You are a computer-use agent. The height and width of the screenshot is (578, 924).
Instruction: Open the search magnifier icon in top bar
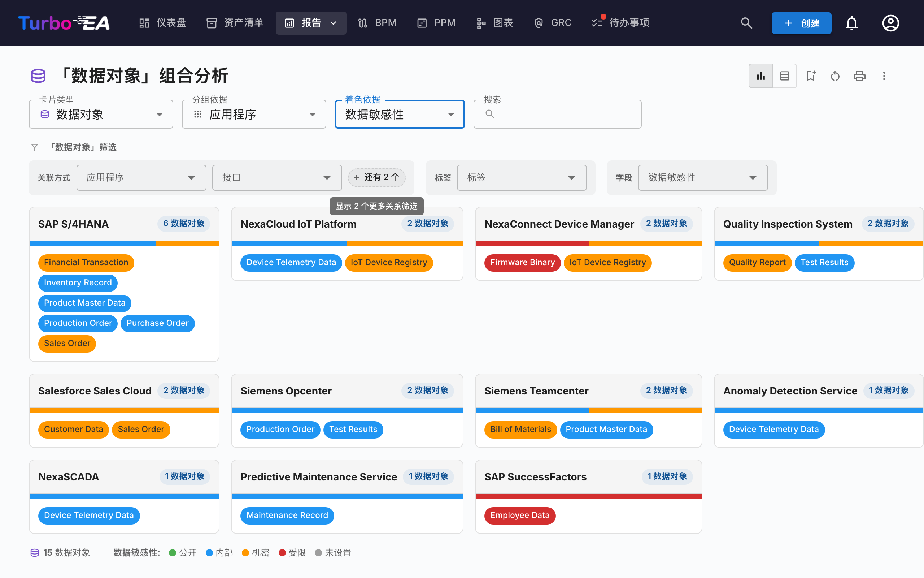(746, 23)
